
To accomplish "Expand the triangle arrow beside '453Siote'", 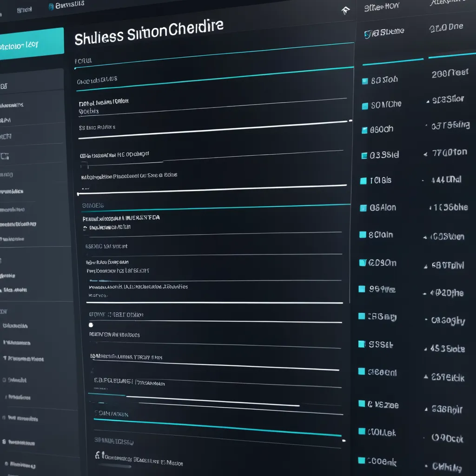I will click(425, 349).
